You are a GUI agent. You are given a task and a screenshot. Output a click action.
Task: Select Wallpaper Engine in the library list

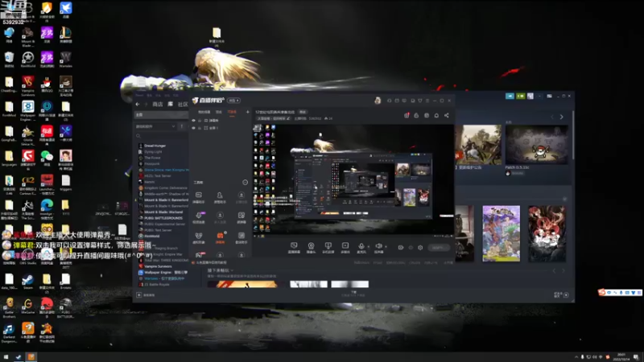pos(166,272)
